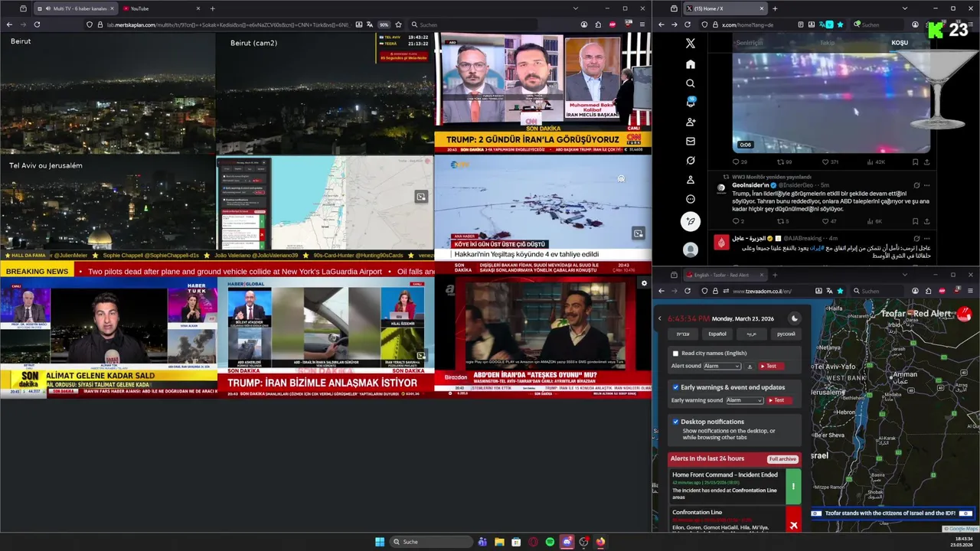This screenshot has width=980, height=551.
Task: Select Multi TV browser tab
Action: [x=75, y=8]
